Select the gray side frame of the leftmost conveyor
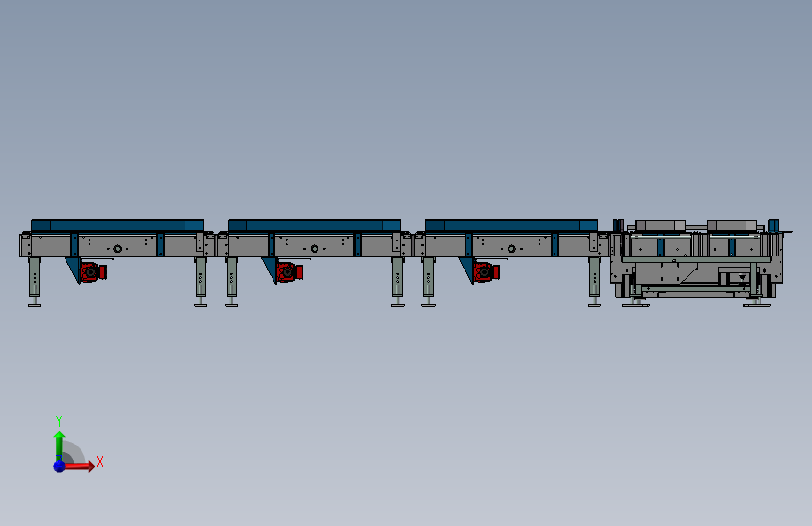 click(118, 245)
